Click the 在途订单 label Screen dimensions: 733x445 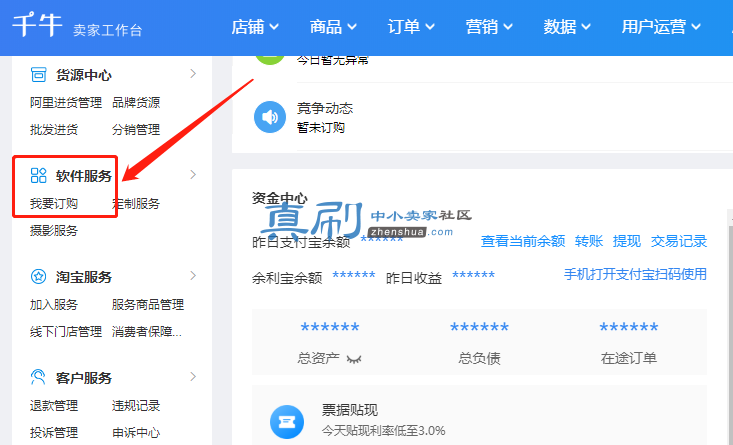(629, 359)
